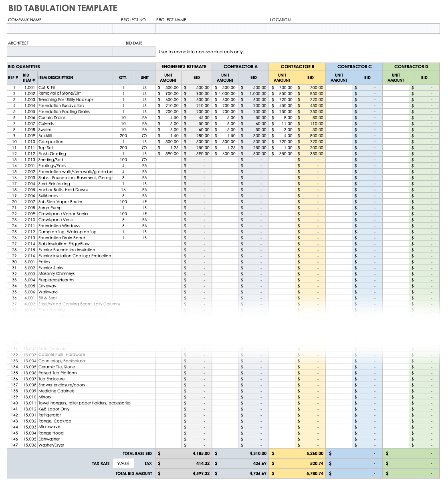The image size is (448, 489).
Task: Click the 9.90% tax rate cell
Action: (123, 463)
